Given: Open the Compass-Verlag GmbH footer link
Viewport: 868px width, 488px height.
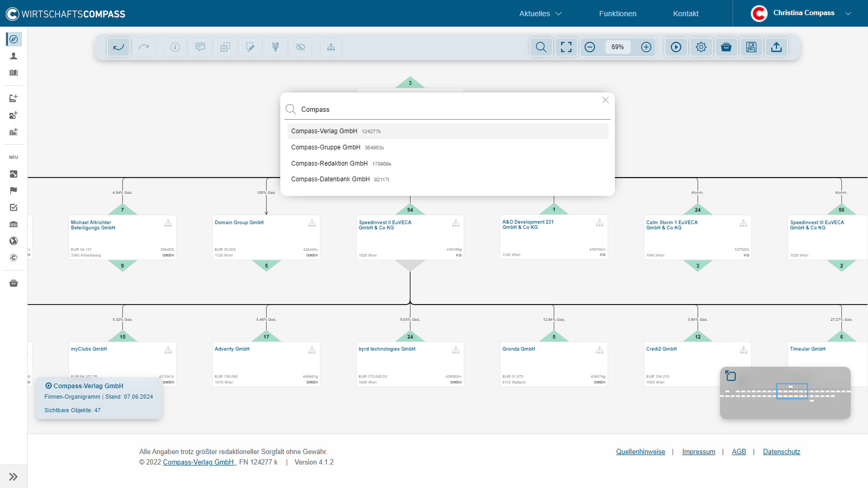Looking at the screenshot, I should point(199,462).
